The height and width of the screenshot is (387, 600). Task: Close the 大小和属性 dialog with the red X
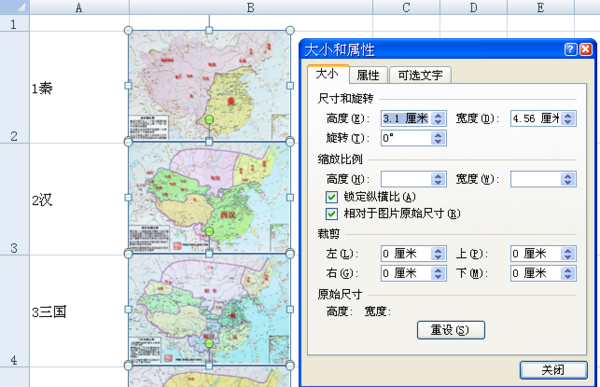tap(586, 49)
